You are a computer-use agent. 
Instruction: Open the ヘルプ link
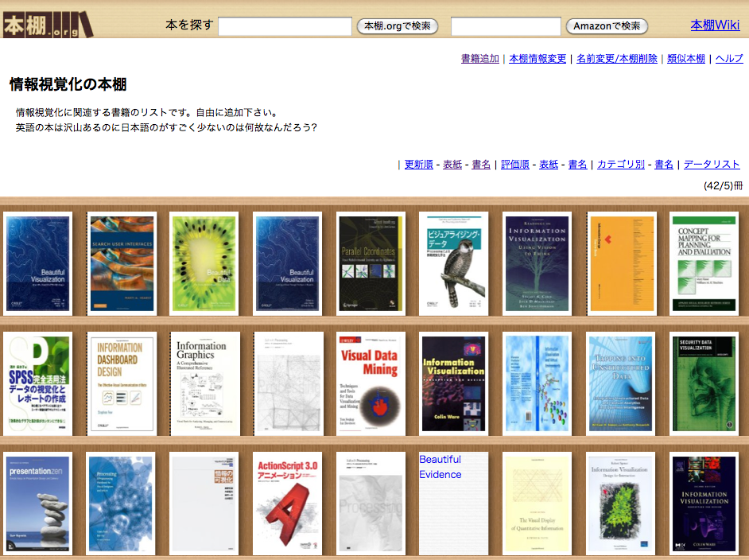729,58
